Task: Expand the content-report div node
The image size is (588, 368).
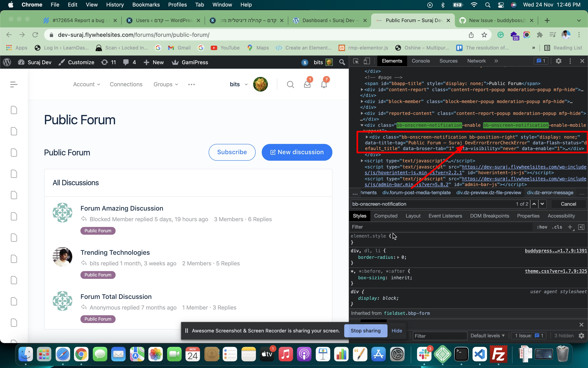Action: 362,90
